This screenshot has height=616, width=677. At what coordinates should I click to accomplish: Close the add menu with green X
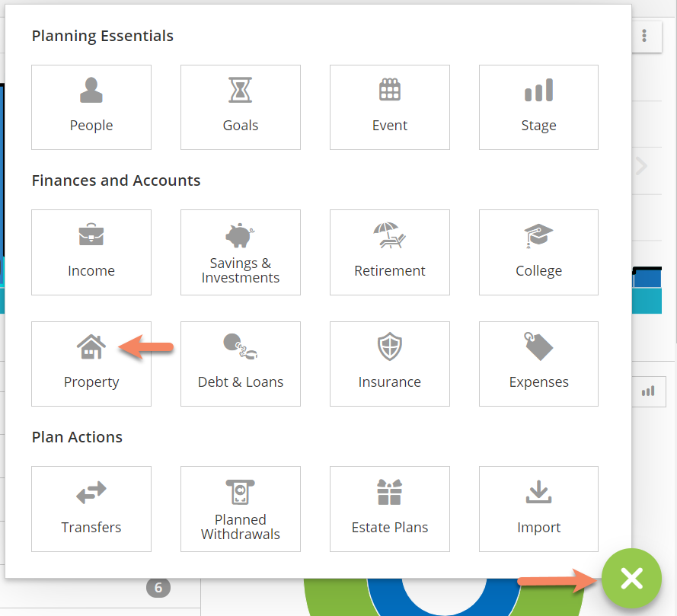(631, 579)
